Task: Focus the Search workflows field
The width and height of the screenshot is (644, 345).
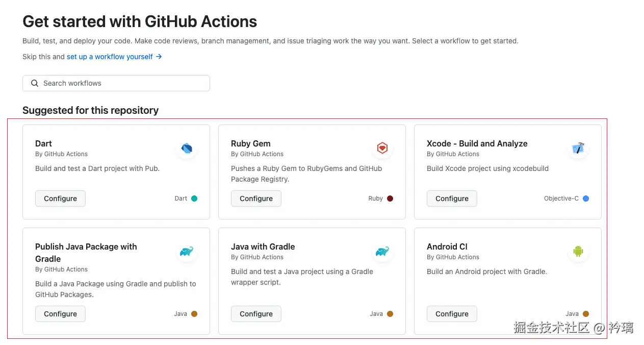Action: point(122,83)
